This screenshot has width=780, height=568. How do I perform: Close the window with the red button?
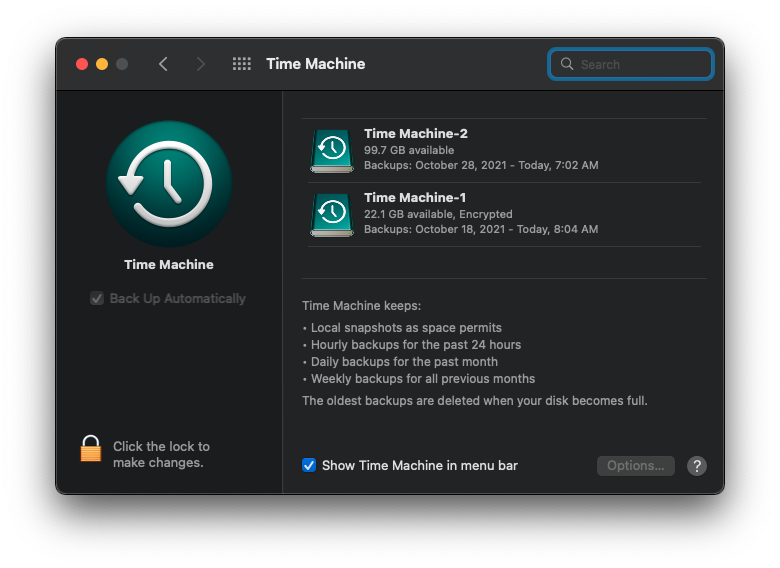82,64
